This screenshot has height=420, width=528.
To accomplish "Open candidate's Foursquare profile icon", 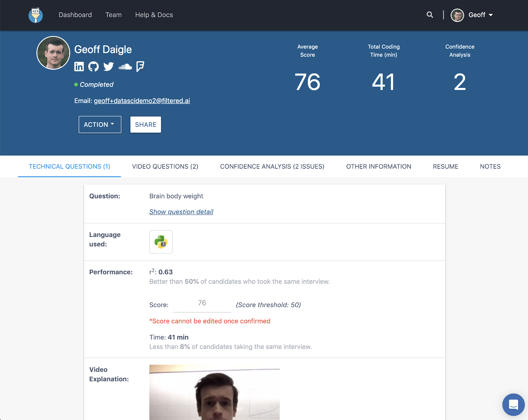I will pos(140,67).
